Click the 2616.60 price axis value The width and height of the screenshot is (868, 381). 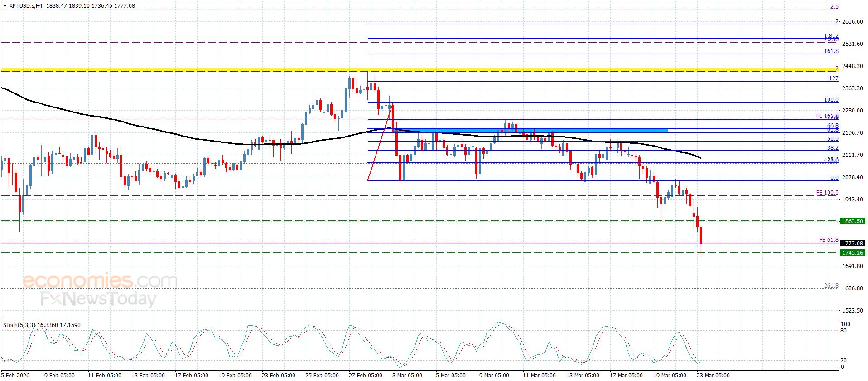point(852,22)
